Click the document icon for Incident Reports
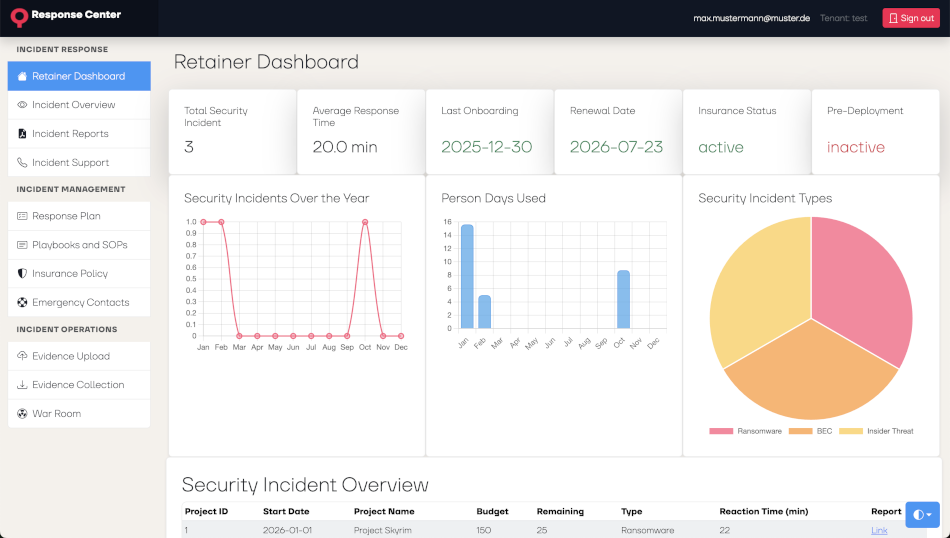The image size is (950, 538). click(x=22, y=134)
